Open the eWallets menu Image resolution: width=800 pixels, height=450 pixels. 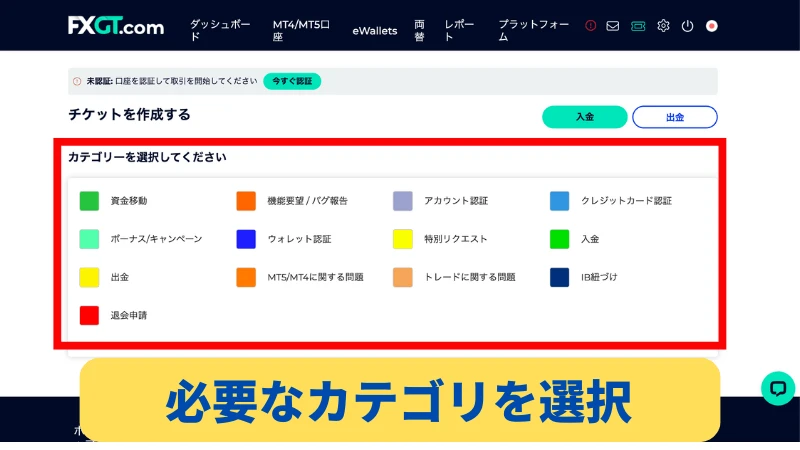coord(374,31)
